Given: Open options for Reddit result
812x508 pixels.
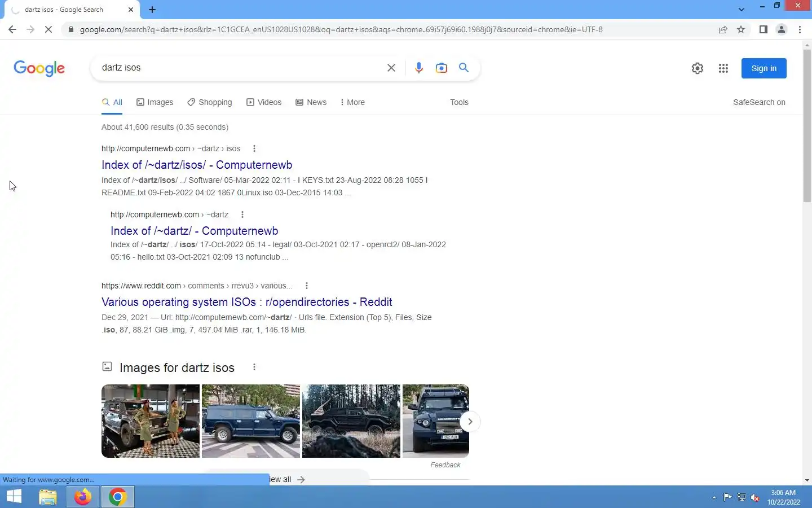Looking at the screenshot, I should pyautogui.click(x=307, y=286).
